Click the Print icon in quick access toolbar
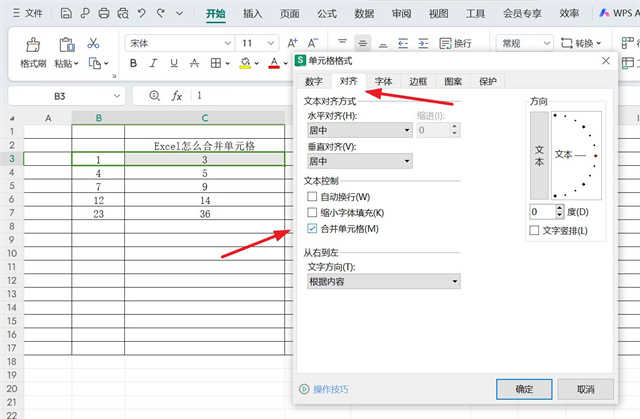The height and width of the screenshot is (419, 640). (104, 13)
